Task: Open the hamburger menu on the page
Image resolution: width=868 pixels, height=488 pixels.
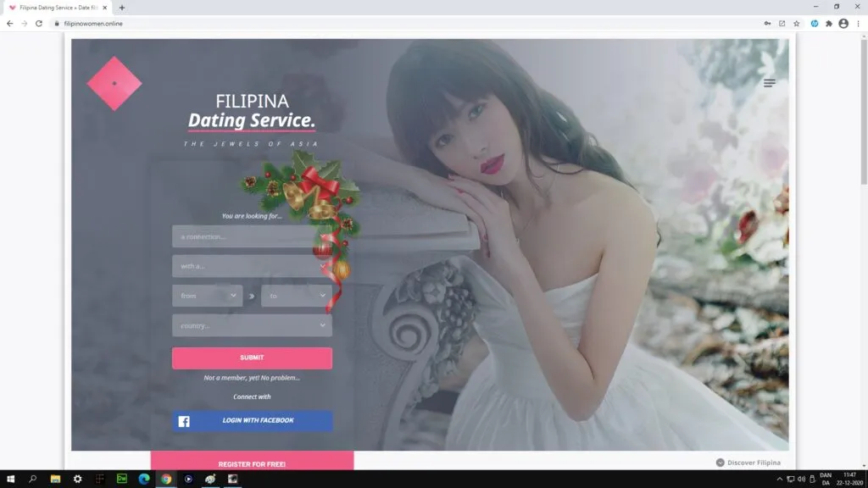Action: click(769, 83)
